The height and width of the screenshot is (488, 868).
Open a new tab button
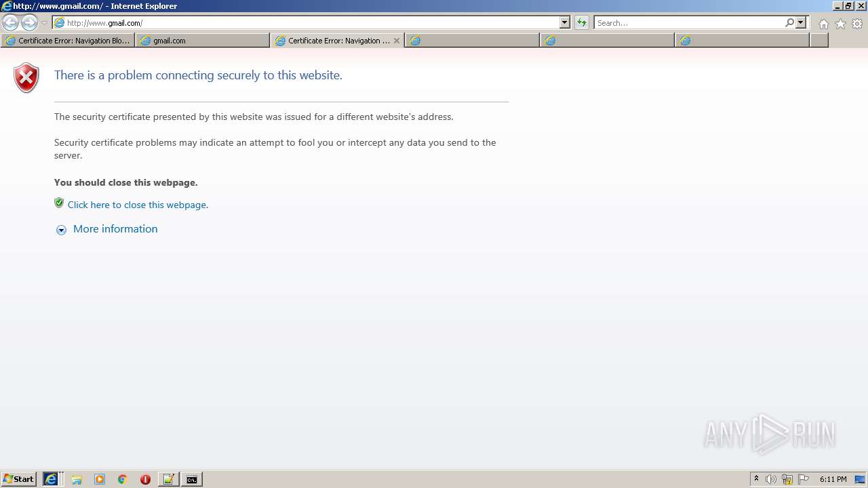click(x=819, y=41)
